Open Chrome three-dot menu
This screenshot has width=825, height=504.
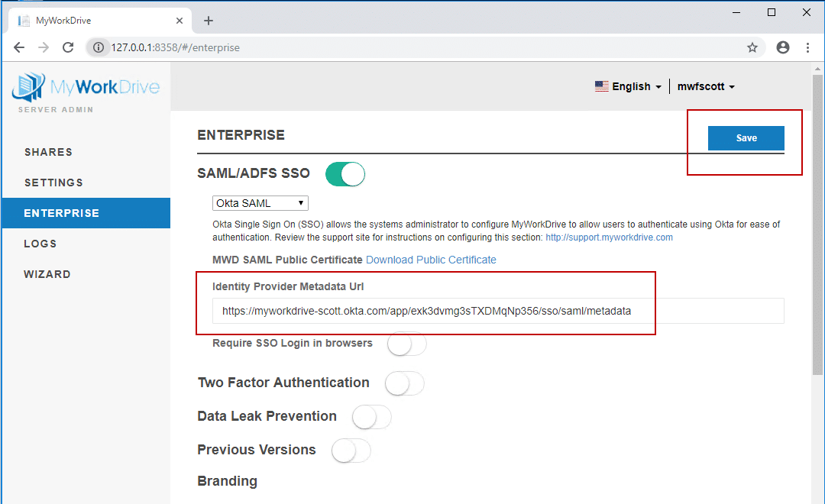coord(807,47)
